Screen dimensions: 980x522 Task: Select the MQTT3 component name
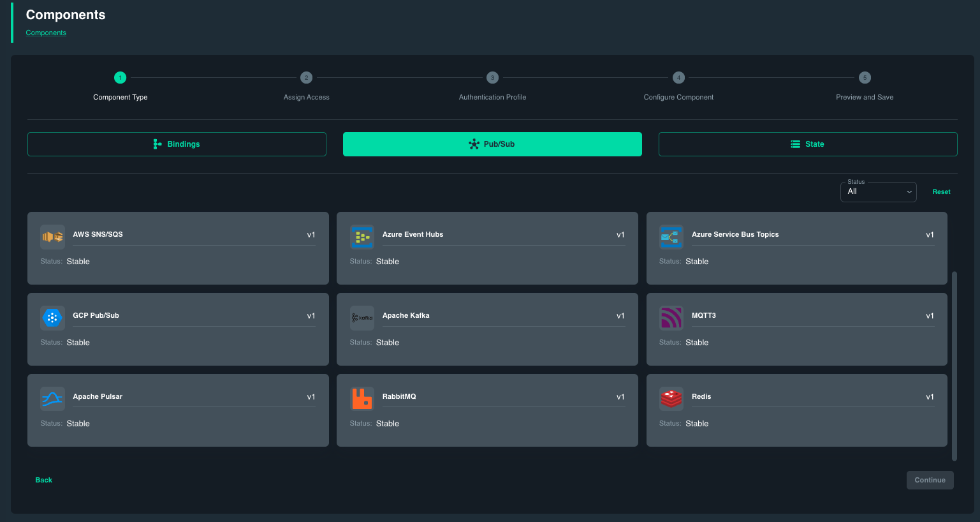(x=704, y=315)
